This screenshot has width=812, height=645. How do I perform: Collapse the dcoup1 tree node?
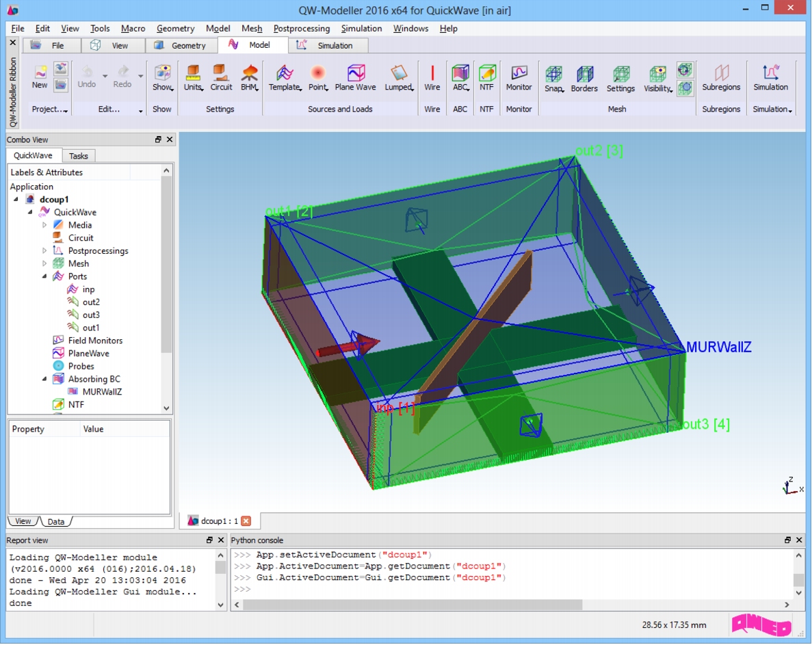[16, 199]
